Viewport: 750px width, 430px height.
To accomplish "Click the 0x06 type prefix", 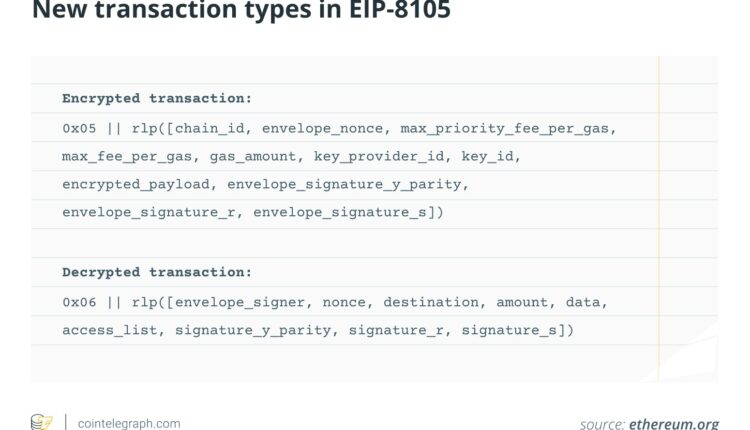I will pos(79,301).
